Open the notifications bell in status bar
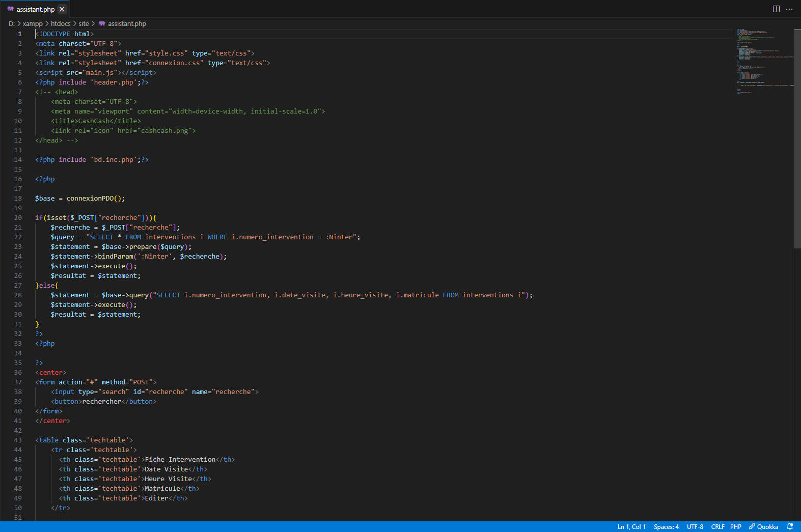The height and width of the screenshot is (532, 801). point(790,526)
